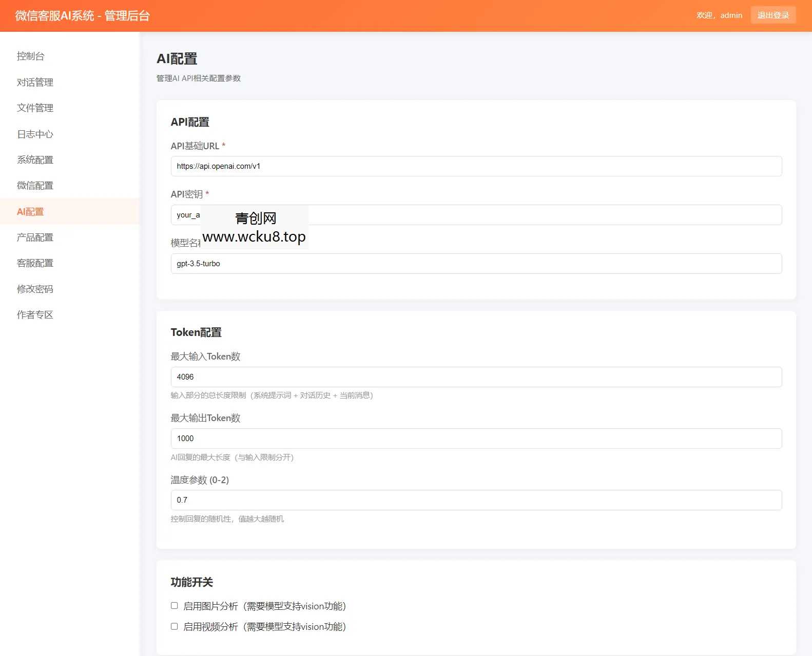Screen dimensions: 812x656
Task: Enable the 启用图片分析 checkbox
Action: pyautogui.click(x=175, y=606)
